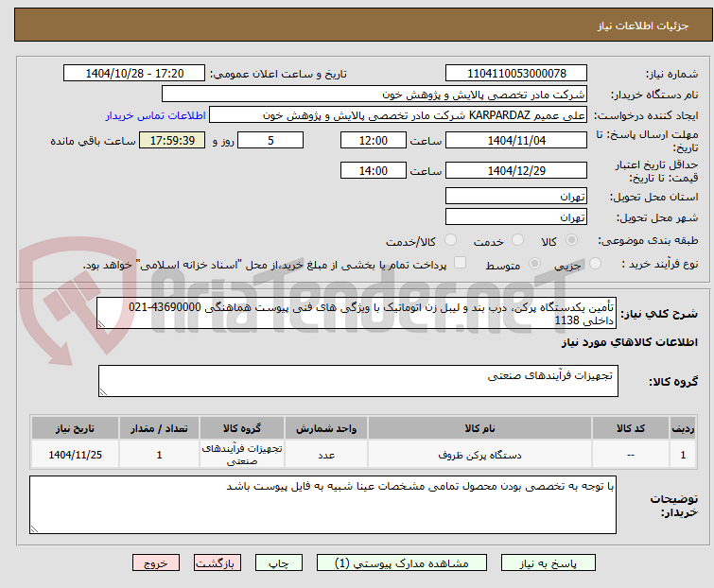Click the delivery province field تهران
The width and height of the screenshot is (714, 588).
(x=516, y=196)
